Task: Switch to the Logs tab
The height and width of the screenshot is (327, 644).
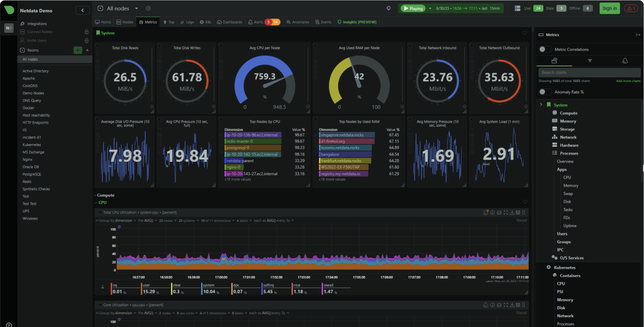Action: coord(187,22)
